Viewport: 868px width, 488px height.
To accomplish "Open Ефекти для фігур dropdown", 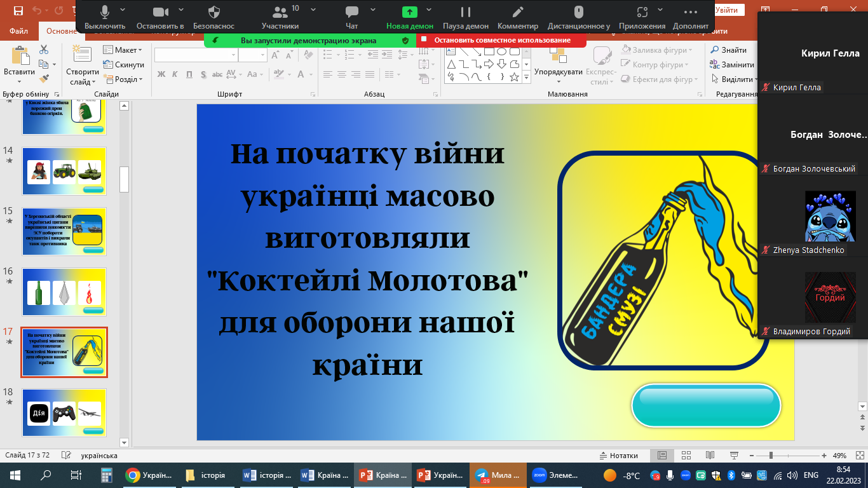I will 658,79.
